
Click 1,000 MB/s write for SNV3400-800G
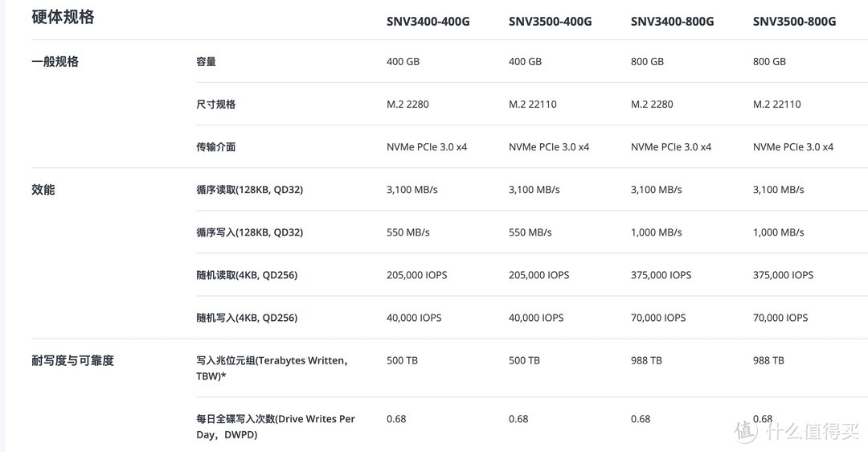656,232
